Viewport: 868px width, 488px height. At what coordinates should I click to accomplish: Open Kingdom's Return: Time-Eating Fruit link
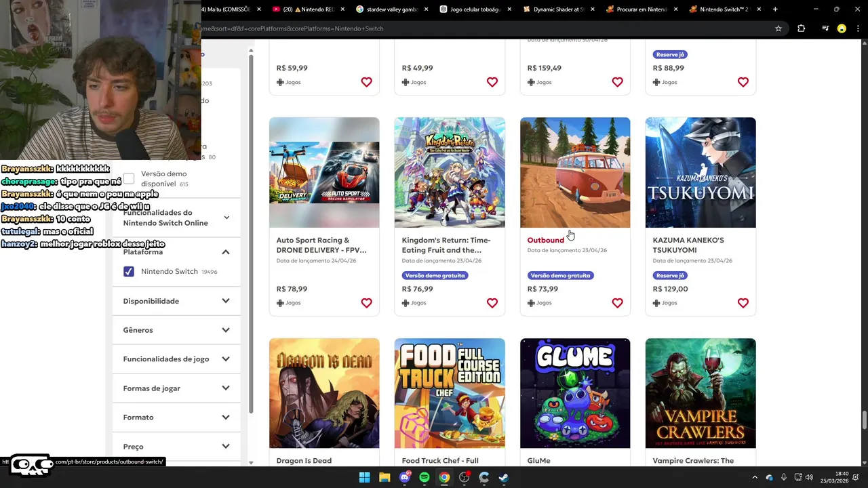click(446, 245)
